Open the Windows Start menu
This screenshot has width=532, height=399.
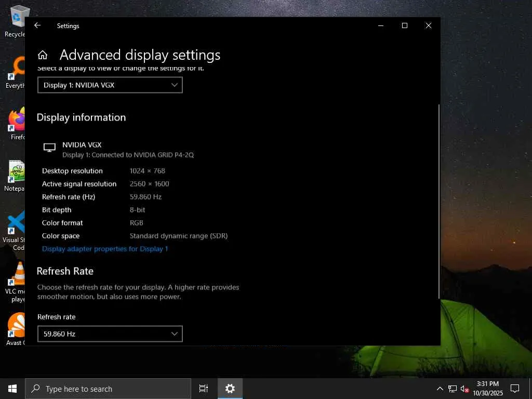pyautogui.click(x=12, y=389)
